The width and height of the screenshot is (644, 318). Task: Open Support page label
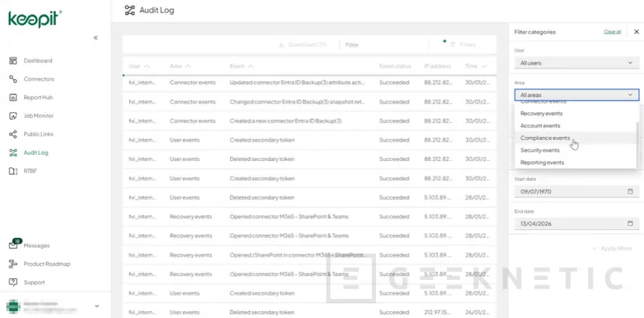34,282
